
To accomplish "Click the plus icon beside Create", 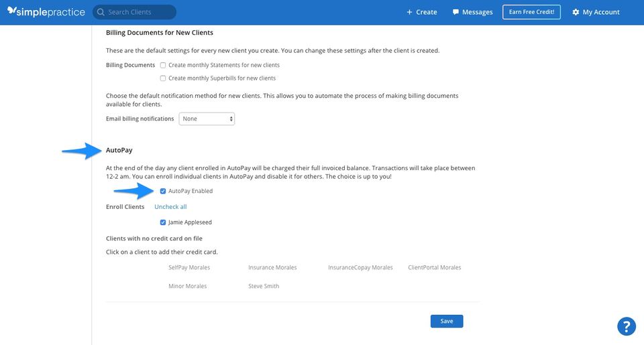I will [409, 12].
